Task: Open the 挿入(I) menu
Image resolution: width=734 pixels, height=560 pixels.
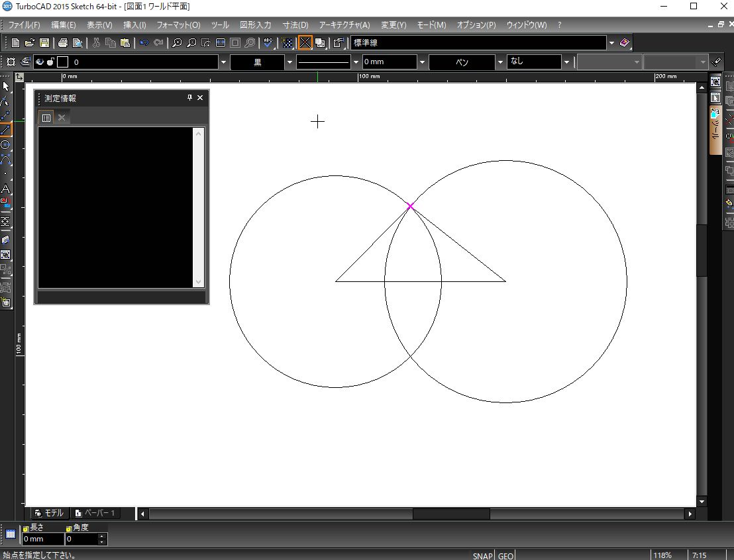Action: 134,24
